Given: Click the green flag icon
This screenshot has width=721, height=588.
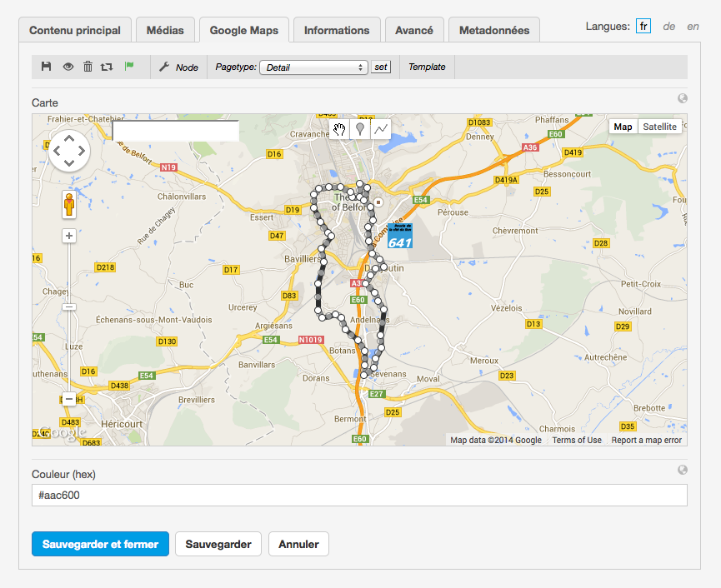Looking at the screenshot, I should pyautogui.click(x=129, y=67).
